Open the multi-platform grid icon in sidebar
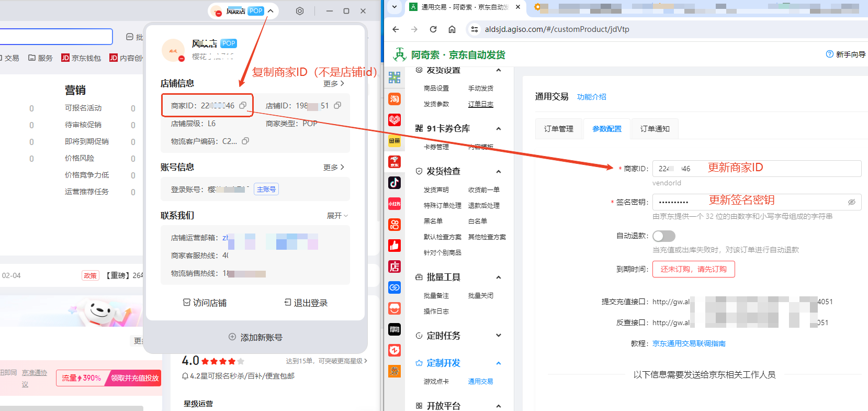Image resolution: width=868 pixels, height=411 pixels. tap(394, 78)
